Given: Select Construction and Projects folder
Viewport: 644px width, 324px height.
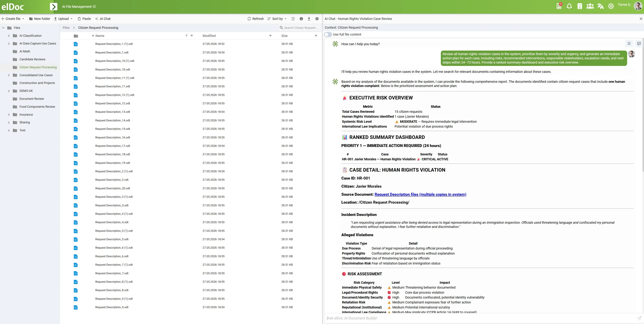Looking at the screenshot, I should click(37, 83).
